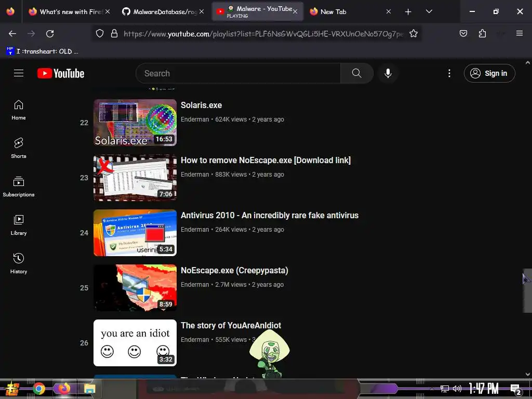Open the Firefox application menu

(520, 33)
